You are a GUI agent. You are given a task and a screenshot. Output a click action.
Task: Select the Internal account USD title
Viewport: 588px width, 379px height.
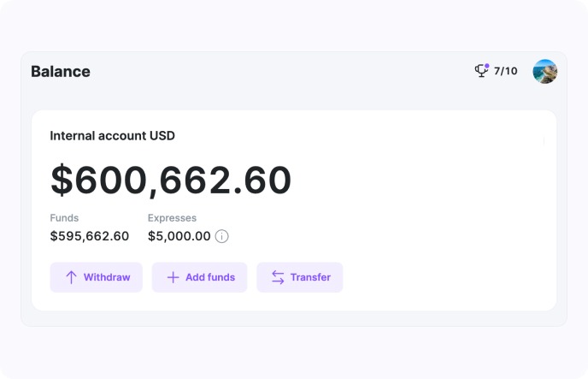tap(112, 135)
